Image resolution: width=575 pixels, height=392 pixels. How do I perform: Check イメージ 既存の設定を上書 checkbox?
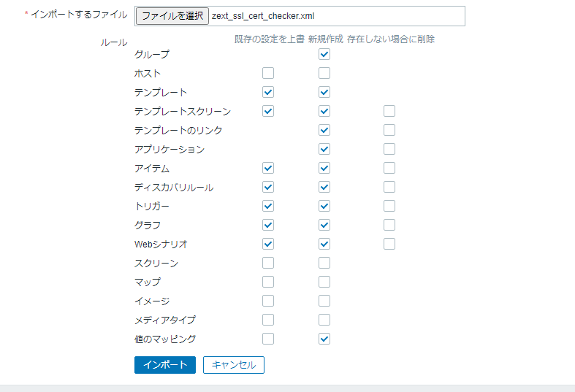coord(268,301)
